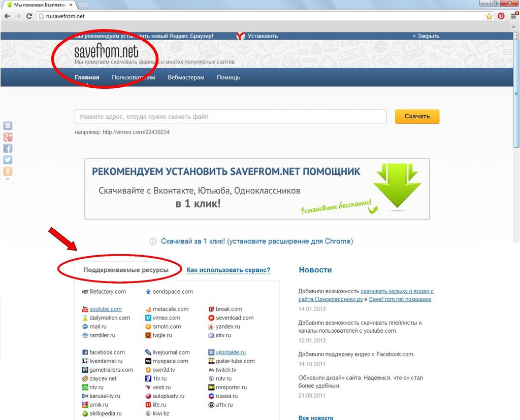The width and height of the screenshot is (520, 420).
Task: Reload the page with refresh icon
Action: click(x=29, y=16)
